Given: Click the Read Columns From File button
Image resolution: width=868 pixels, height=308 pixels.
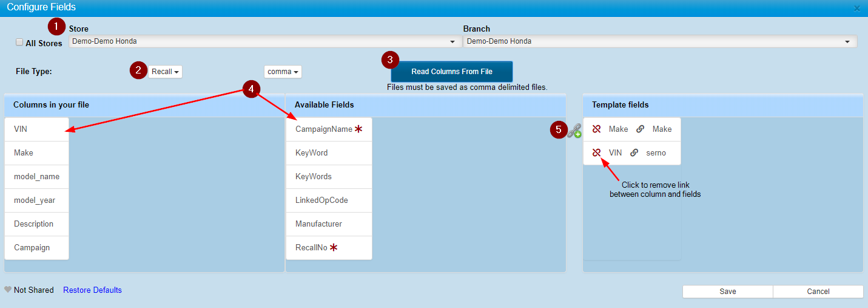Looking at the screenshot, I should coord(452,72).
